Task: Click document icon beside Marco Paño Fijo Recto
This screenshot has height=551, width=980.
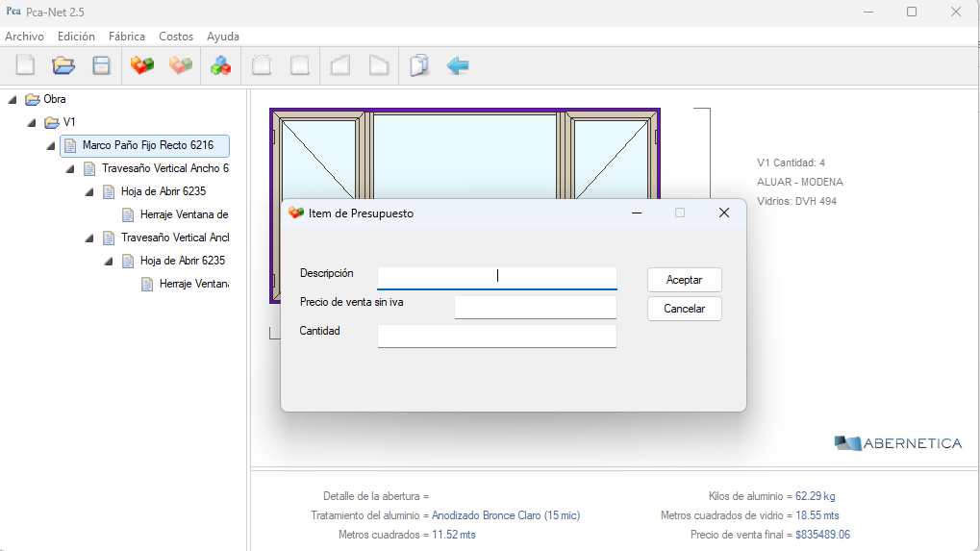Action: coord(70,145)
